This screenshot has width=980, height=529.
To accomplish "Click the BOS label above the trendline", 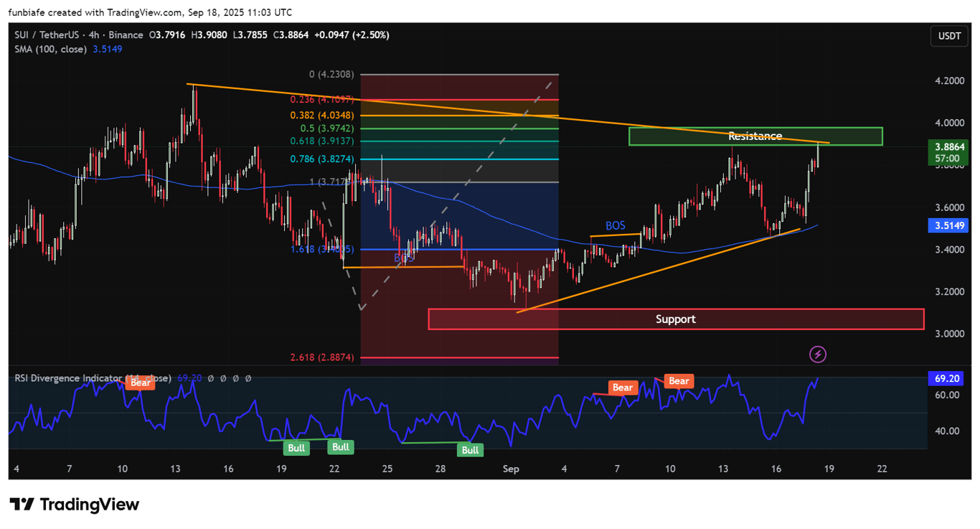I will click(615, 225).
